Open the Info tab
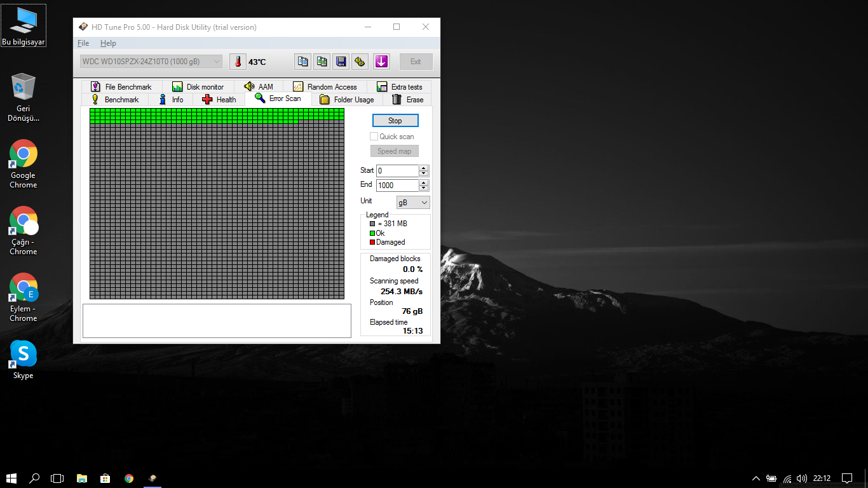The image size is (868, 488). tap(171, 99)
